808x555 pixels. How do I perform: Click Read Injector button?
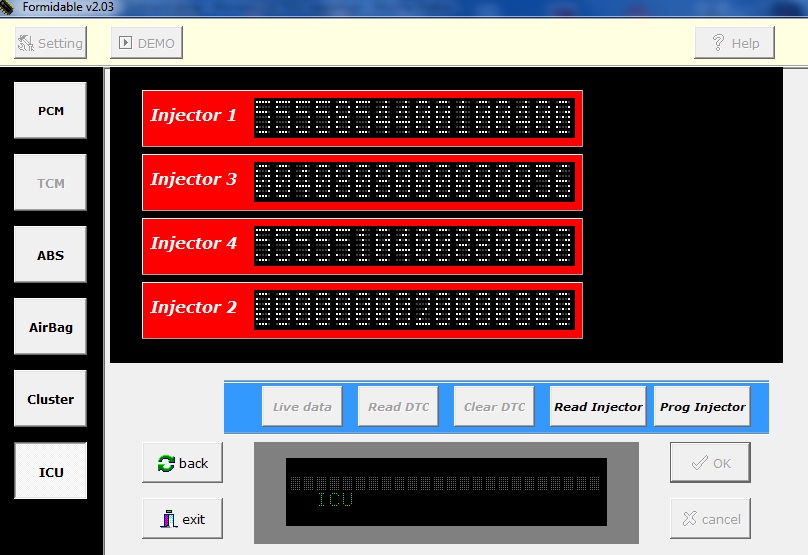[x=597, y=407]
